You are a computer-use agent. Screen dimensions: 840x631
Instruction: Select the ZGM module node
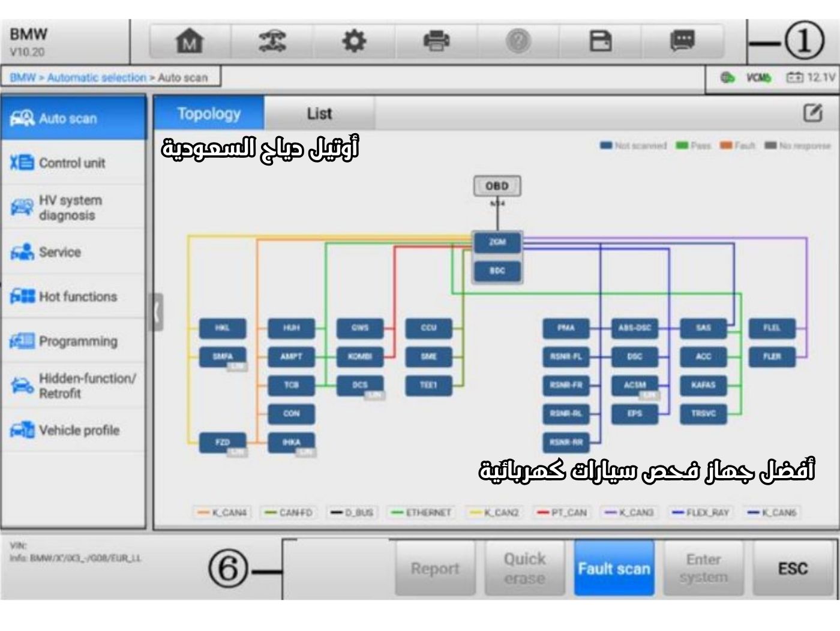click(x=497, y=242)
